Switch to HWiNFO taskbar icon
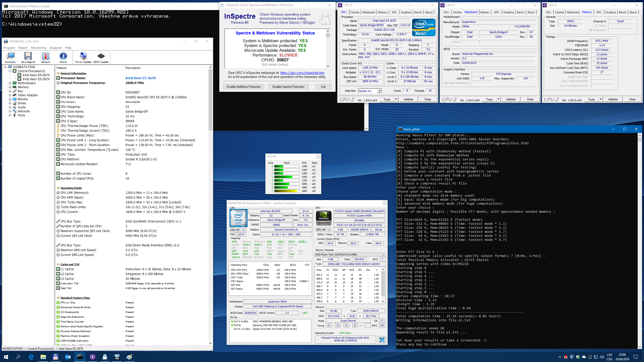The image size is (644, 362). pos(117,357)
